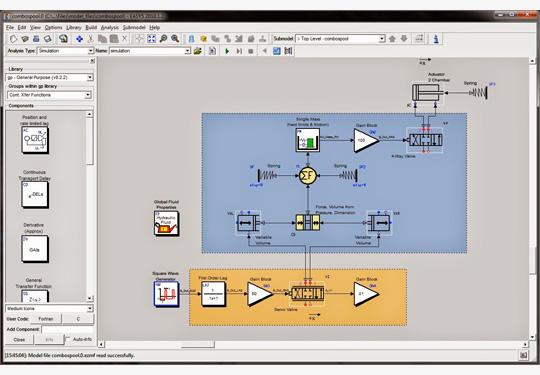Click the Fit to window zoom icon
540x375 pixels.
click(152, 39)
